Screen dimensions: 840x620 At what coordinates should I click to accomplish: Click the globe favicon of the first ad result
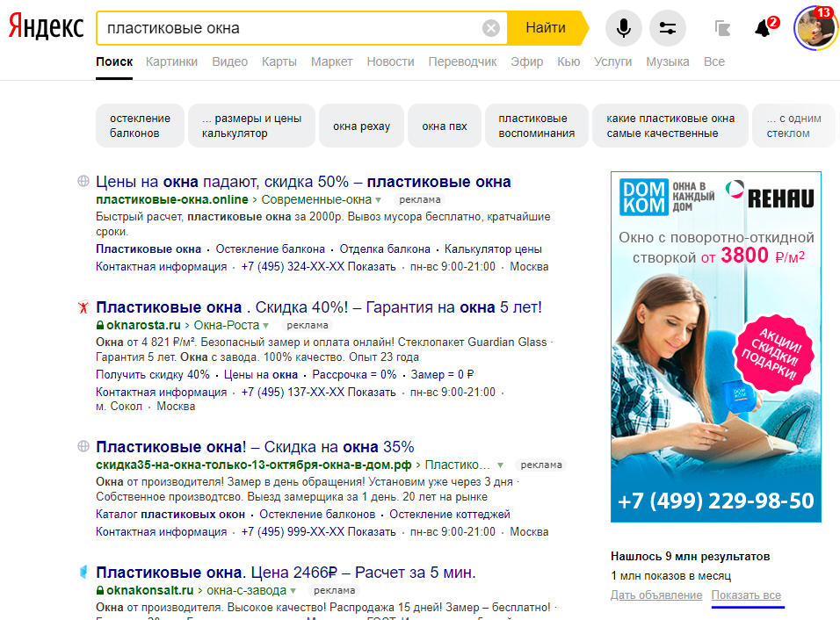pos(83,181)
